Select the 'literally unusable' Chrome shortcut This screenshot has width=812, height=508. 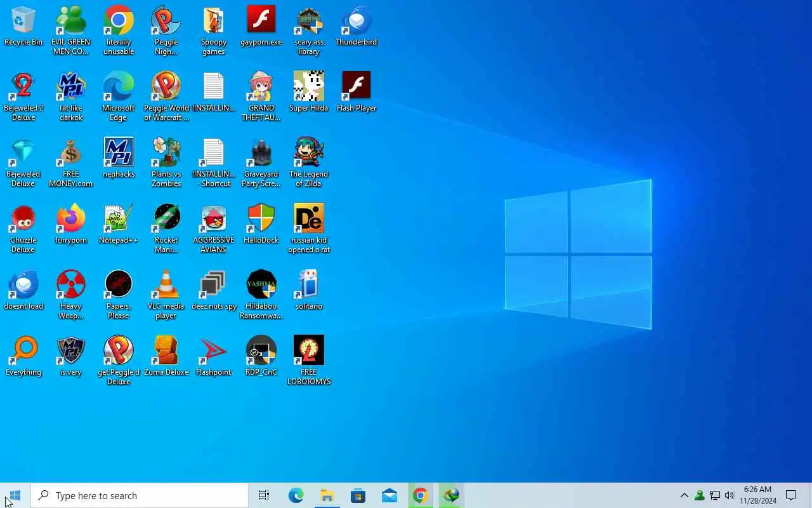click(119, 31)
